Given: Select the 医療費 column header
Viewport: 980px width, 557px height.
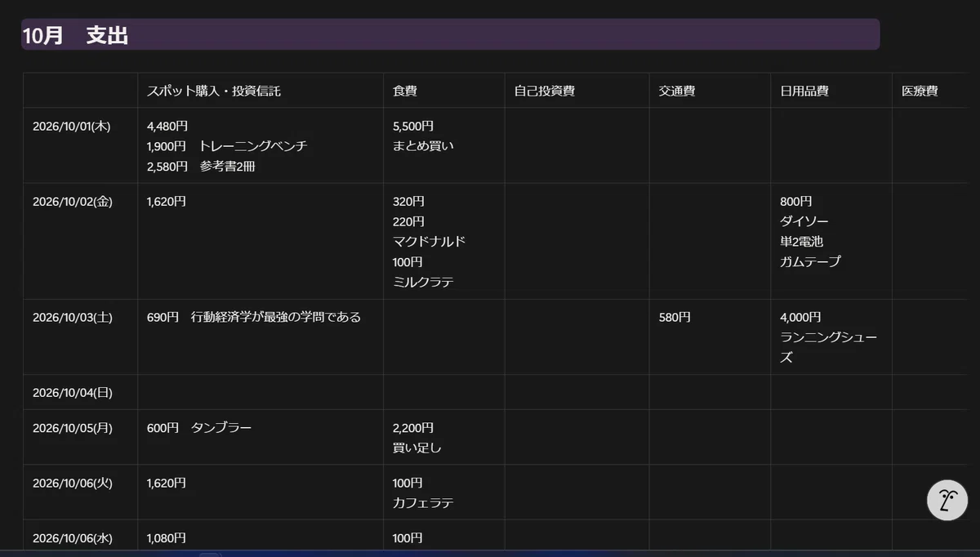Looking at the screenshot, I should pos(920,91).
